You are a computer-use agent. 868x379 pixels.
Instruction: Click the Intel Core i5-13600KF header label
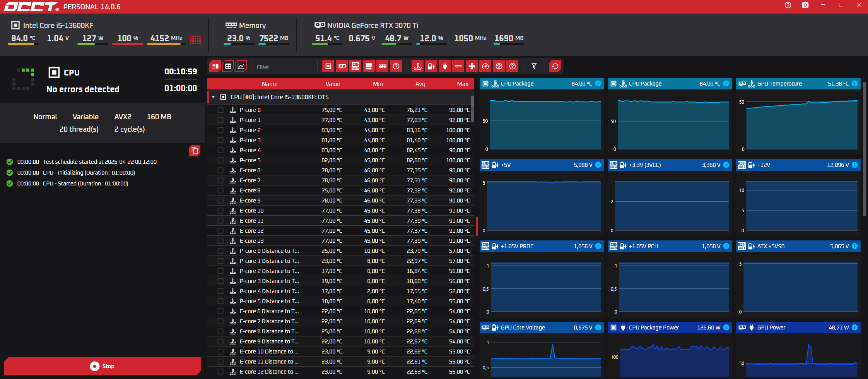tap(58, 26)
